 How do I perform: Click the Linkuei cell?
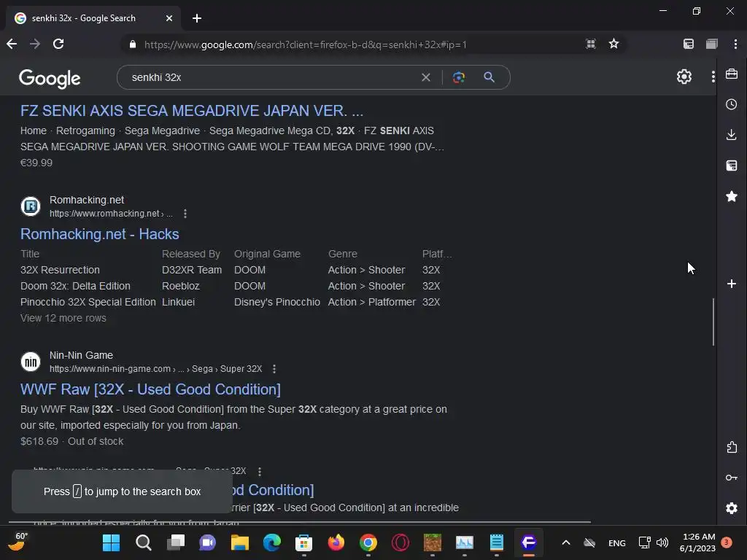178,302
